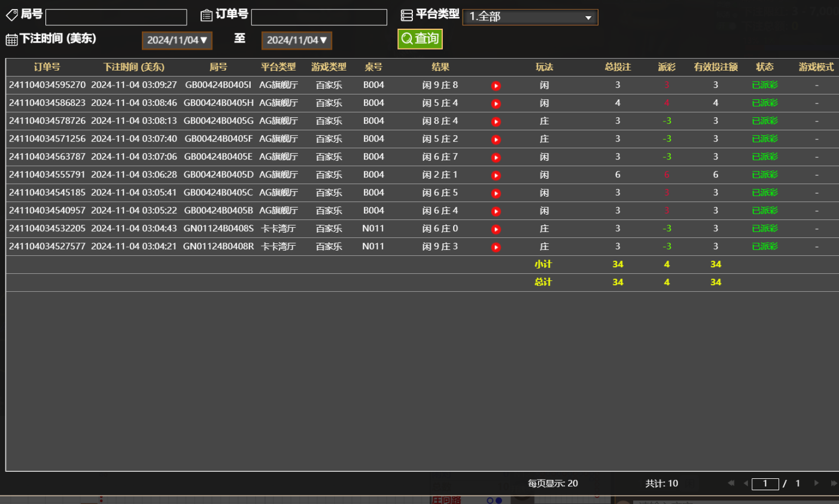
Task: Expand the platform type dropdown
Action: click(530, 17)
